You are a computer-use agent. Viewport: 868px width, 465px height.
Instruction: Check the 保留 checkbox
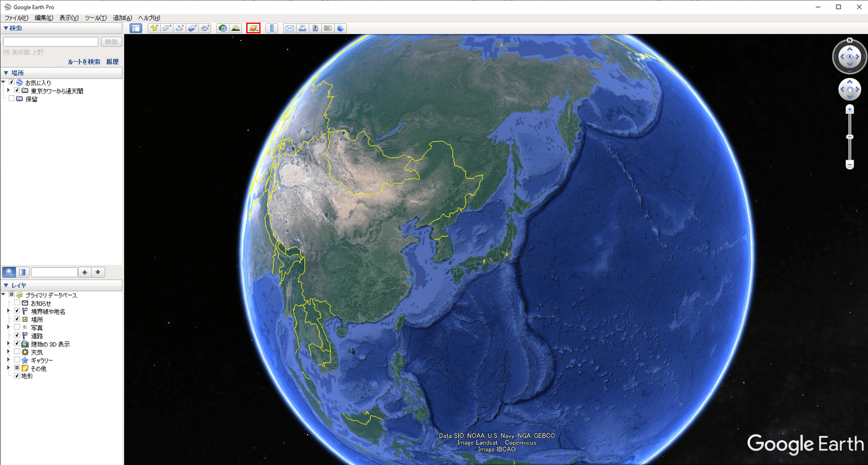click(x=11, y=99)
